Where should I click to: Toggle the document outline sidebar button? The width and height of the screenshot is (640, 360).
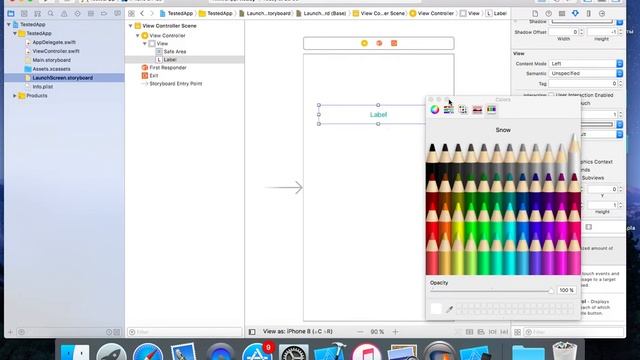click(252, 332)
